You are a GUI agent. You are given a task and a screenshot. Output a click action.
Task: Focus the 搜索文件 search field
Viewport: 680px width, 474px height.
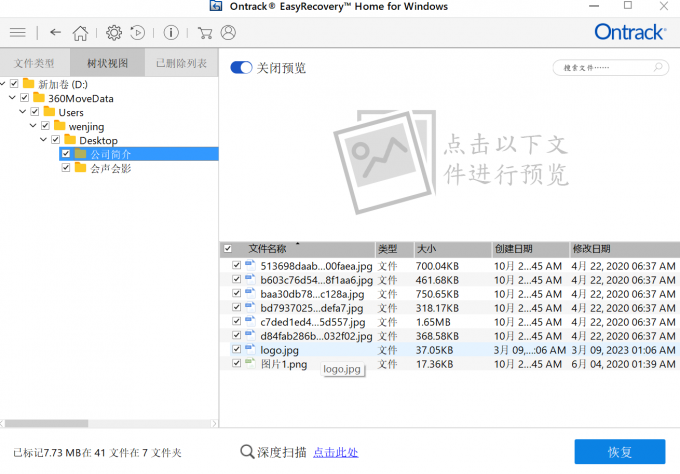611,68
